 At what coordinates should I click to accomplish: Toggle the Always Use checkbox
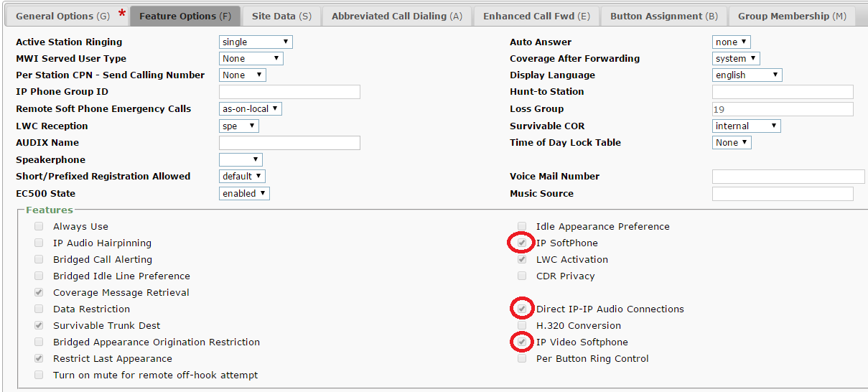pos(39,226)
